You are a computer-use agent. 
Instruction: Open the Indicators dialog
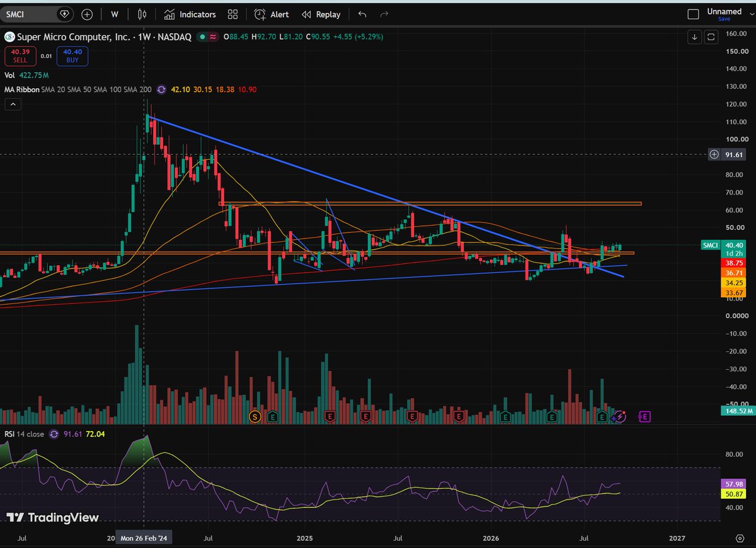pyautogui.click(x=190, y=14)
